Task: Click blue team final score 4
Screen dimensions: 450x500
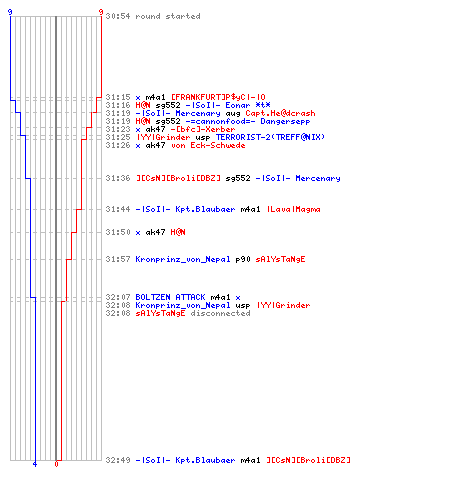Action: click(x=35, y=464)
